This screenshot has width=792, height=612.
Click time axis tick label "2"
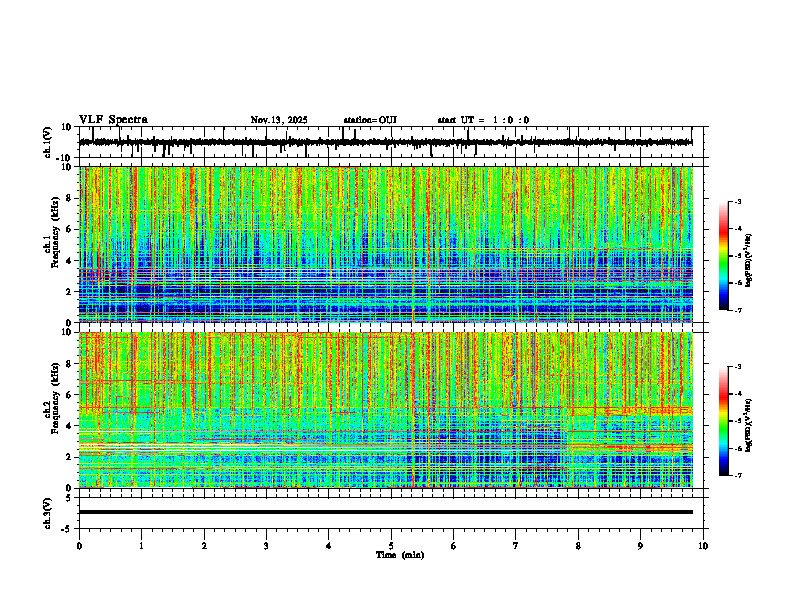[204, 546]
